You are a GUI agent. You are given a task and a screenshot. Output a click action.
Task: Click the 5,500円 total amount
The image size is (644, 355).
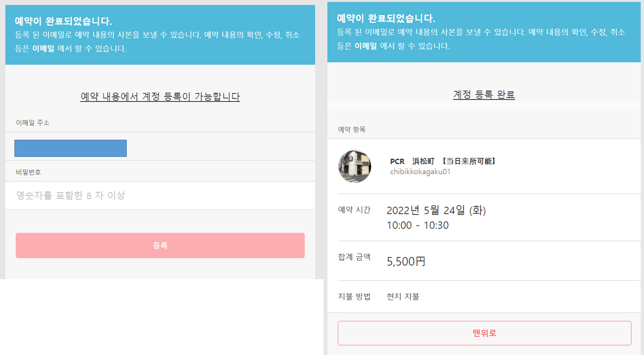(406, 261)
